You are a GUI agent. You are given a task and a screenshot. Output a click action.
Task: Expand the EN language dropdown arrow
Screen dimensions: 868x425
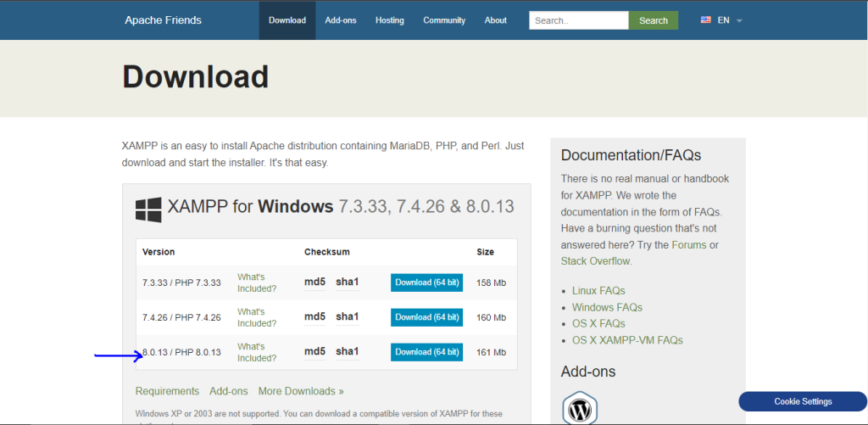click(x=739, y=20)
